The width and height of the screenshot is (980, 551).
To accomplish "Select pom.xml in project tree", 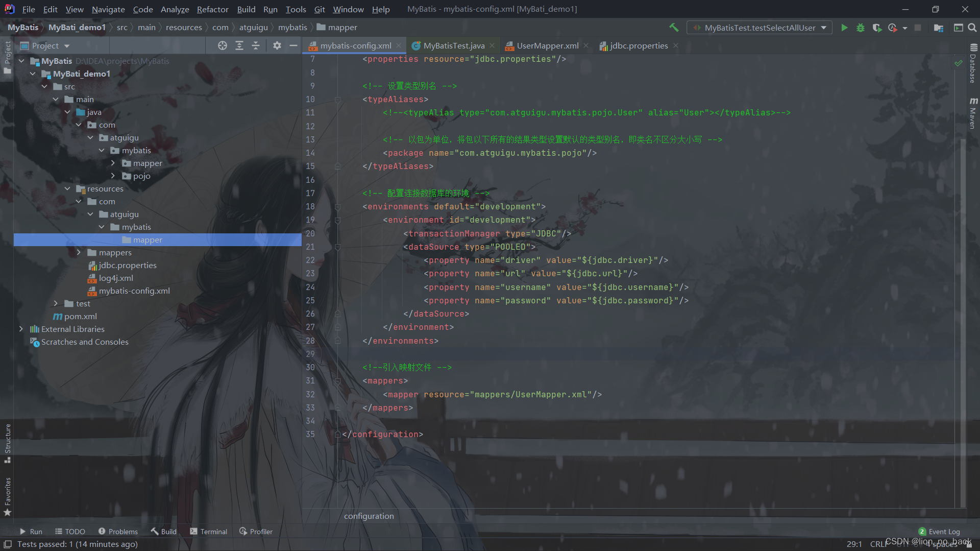I will pos(81,316).
